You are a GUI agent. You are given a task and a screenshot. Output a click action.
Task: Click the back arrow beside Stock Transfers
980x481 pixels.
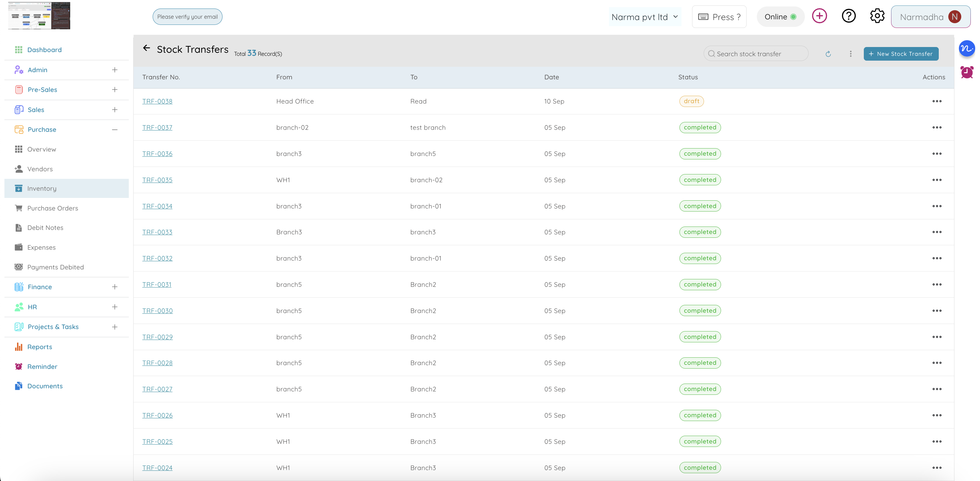click(147, 48)
